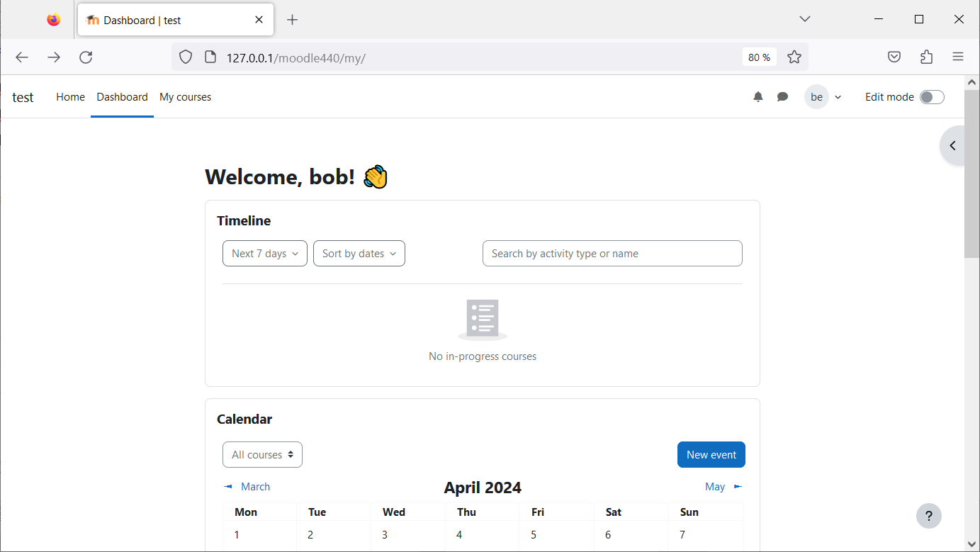Viewport: 980px width, 552px height.
Task: Click the next month arrow icon
Action: 738,487
